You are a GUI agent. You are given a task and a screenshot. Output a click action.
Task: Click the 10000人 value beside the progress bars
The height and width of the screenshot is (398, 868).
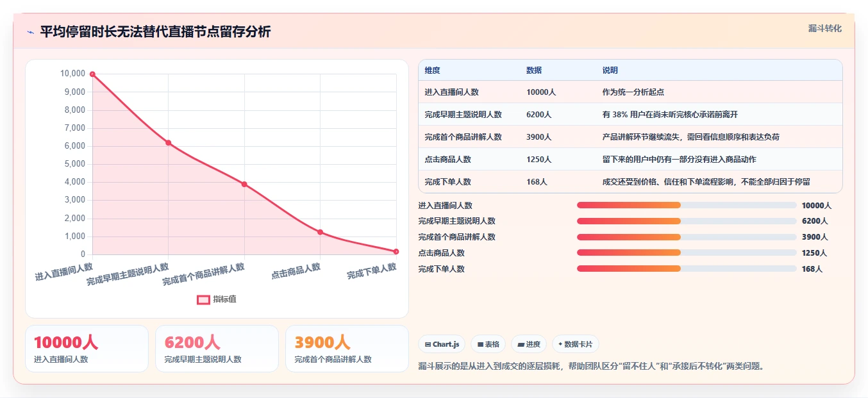[x=816, y=206]
